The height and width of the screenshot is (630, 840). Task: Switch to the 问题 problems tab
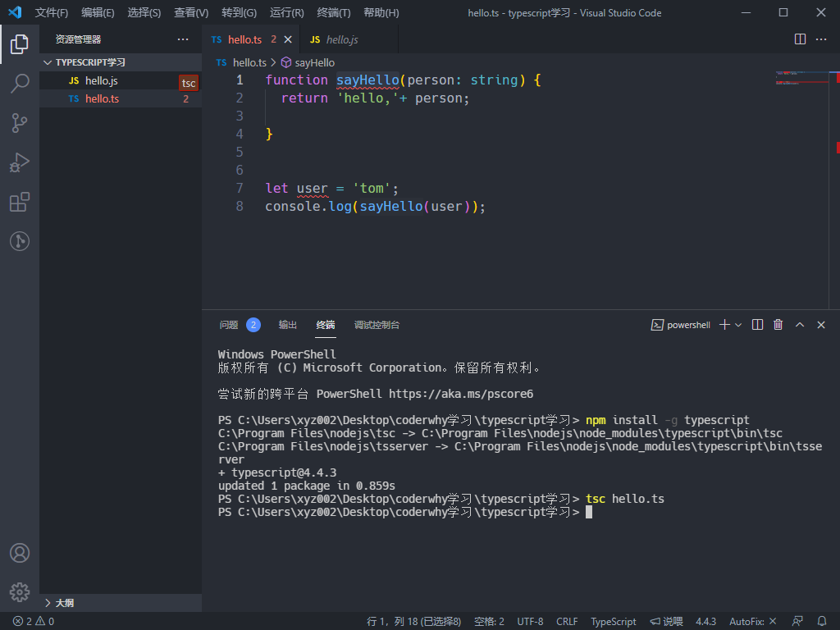(240, 325)
